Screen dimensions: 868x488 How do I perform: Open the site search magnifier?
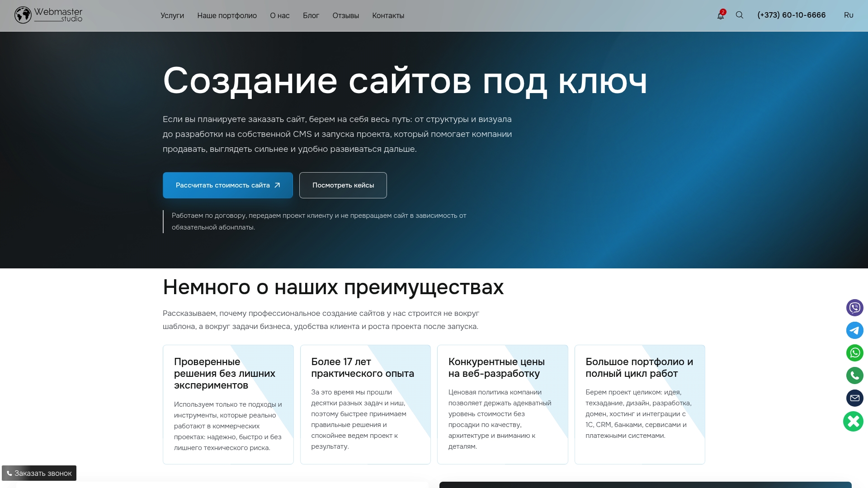740,15
